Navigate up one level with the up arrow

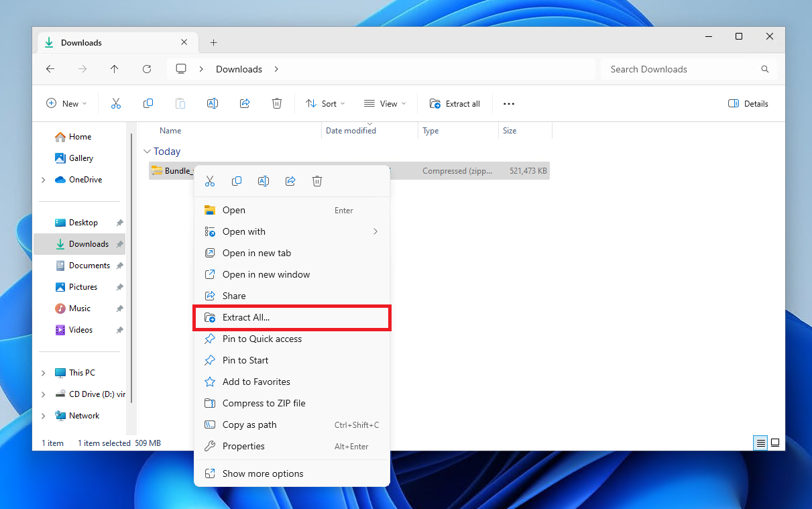pyautogui.click(x=114, y=68)
